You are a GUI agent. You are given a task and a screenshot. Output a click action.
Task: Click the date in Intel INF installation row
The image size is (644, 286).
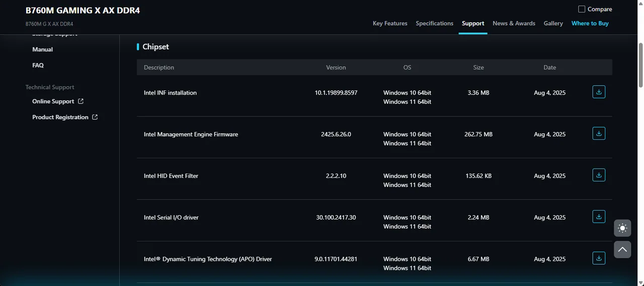coord(550,93)
